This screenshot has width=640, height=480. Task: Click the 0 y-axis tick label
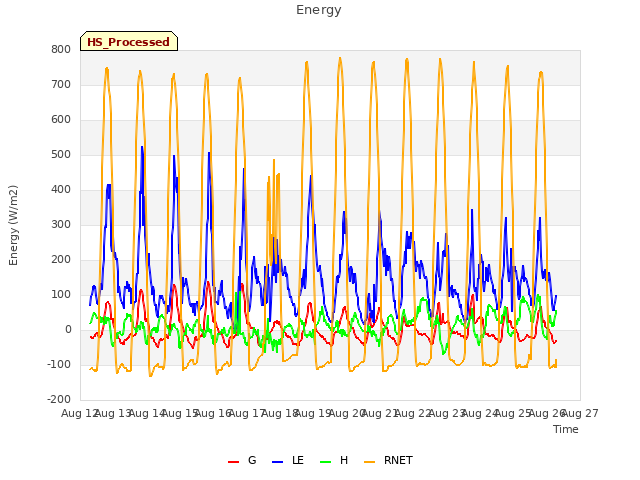tap(68, 330)
